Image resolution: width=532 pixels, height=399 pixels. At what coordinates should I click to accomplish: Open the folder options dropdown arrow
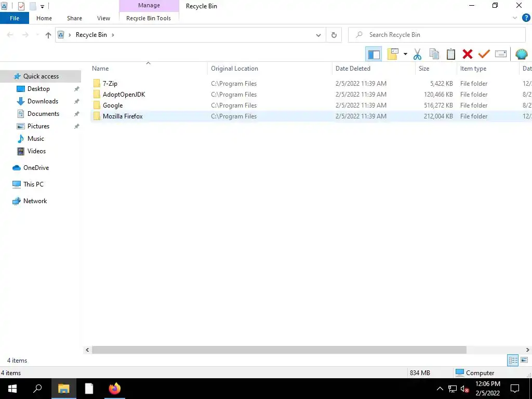(405, 54)
